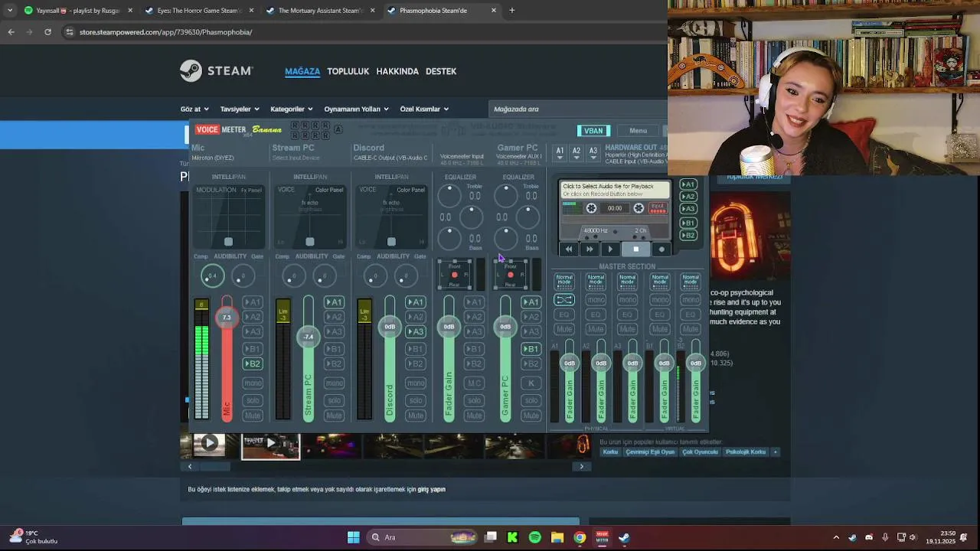Screen dimensions: 980x551
Task: Toggle B2 routing on Mic strip
Action: [x=253, y=364]
